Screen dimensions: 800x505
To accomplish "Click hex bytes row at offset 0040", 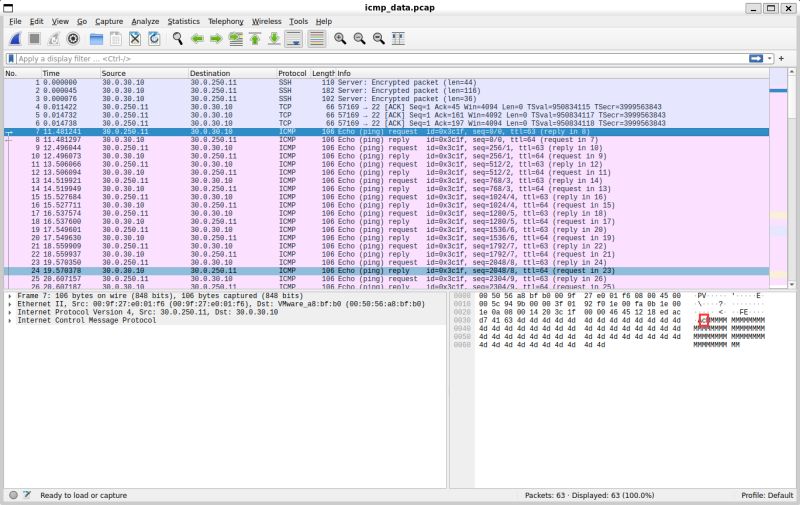I will pyautogui.click(x=580, y=329).
